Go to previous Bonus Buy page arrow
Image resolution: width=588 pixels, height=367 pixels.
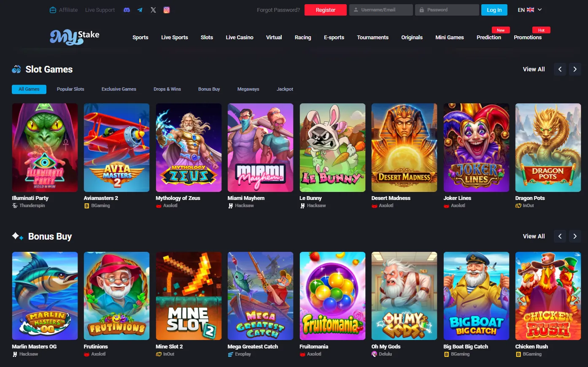[x=560, y=236]
